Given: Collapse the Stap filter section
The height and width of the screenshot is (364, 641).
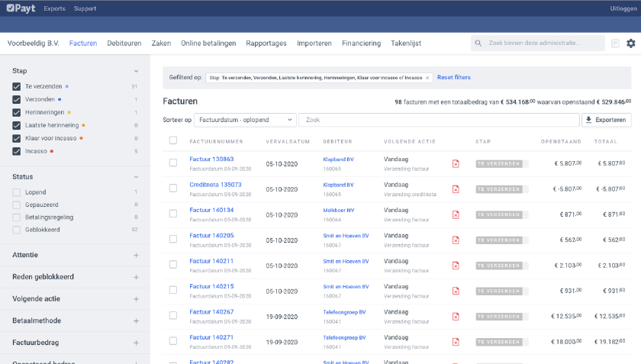Looking at the screenshot, I should pyautogui.click(x=136, y=71).
